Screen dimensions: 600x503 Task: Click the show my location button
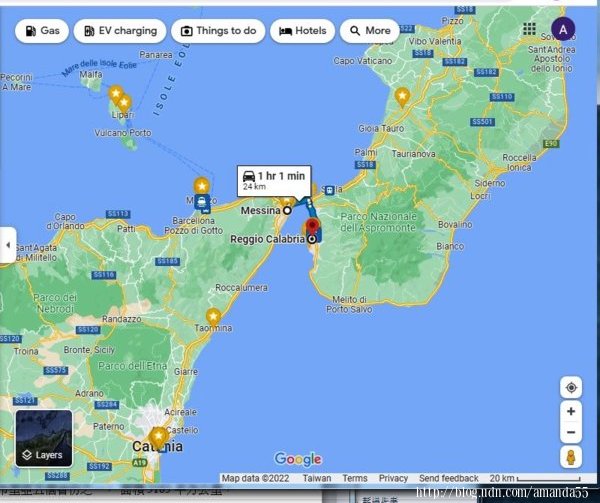click(x=570, y=387)
